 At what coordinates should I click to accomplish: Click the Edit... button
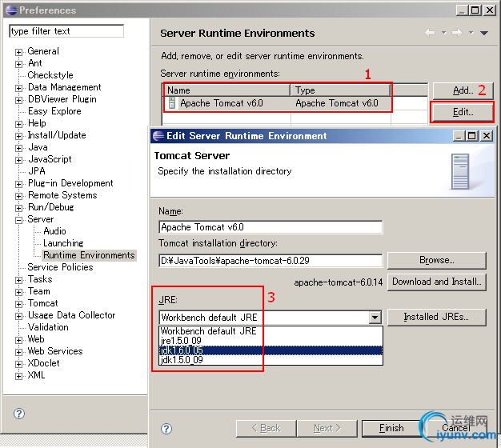[x=463, y=112]
